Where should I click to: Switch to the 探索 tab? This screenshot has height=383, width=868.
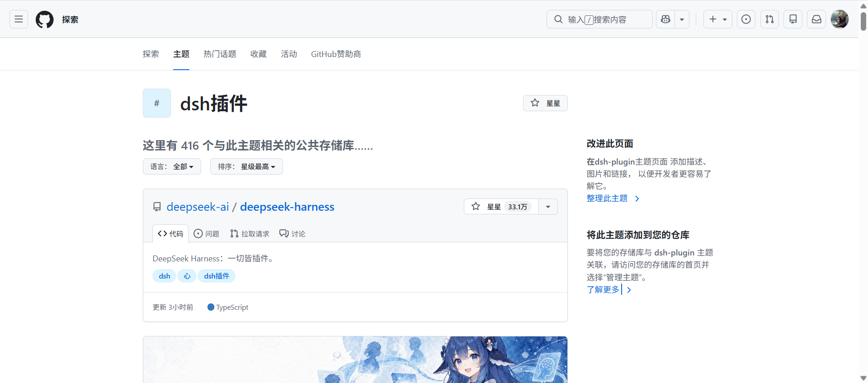(151, 54)
